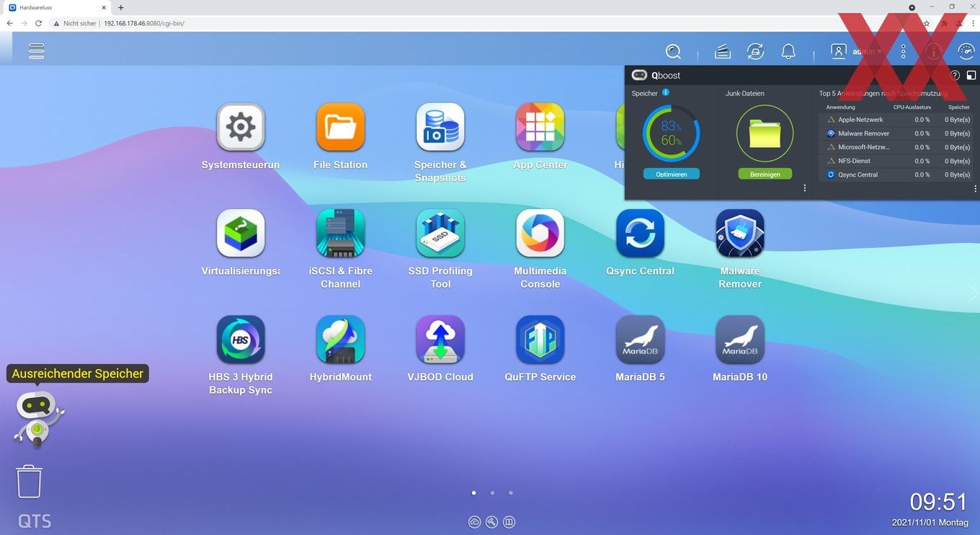Sort by Anwendung column header
Screen dimensions: 980x535
pos(840,107)
